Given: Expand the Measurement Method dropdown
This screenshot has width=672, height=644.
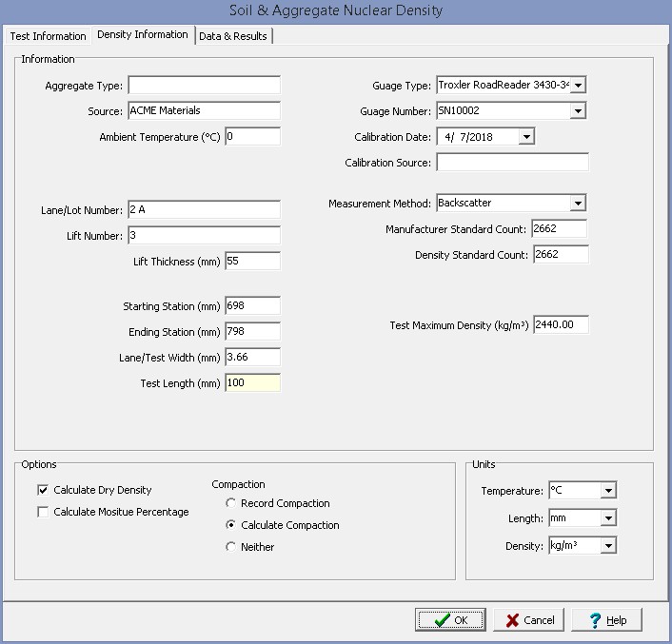Looking at the screenshot, I should click(578, 204).
